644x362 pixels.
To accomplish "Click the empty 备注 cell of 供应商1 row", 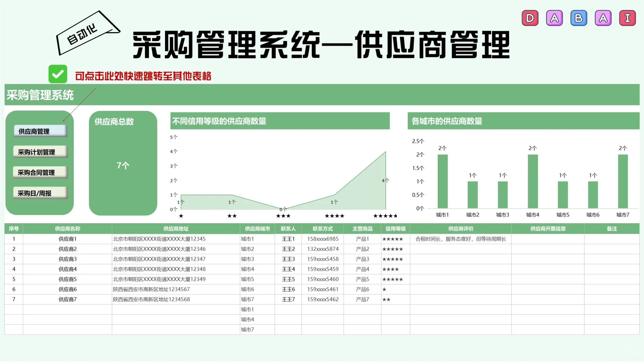I will [x=612, y=239].
